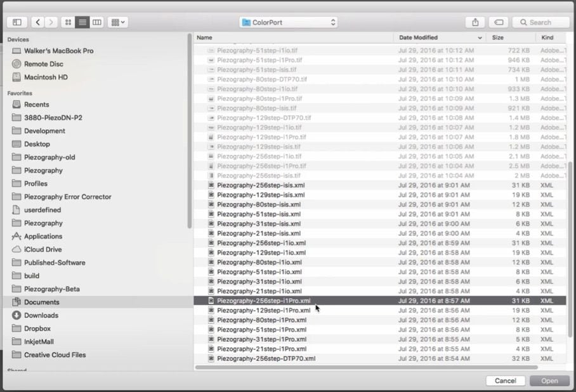Click in the Search field
576x392 pixels.
pos(541,22)
